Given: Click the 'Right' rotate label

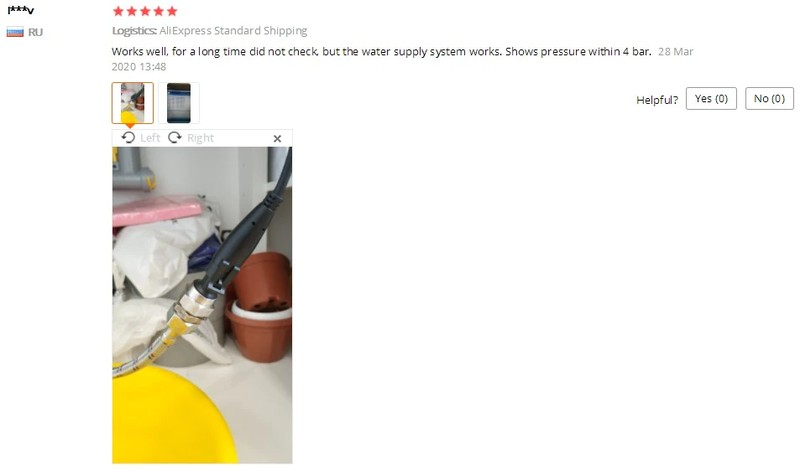Looking at the screenshot, I should [x=201, y=138].
